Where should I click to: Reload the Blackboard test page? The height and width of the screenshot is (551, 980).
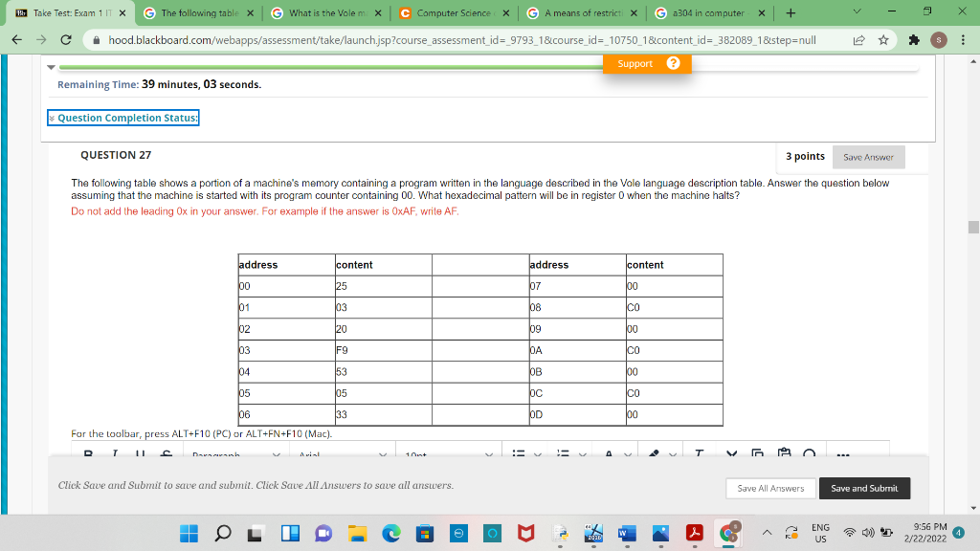pos(66,40)
